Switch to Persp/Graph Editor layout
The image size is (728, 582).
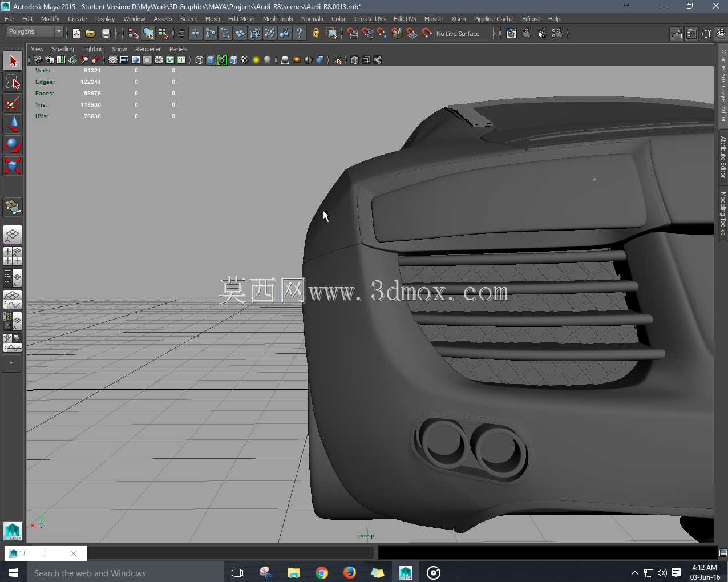[13, 300]
